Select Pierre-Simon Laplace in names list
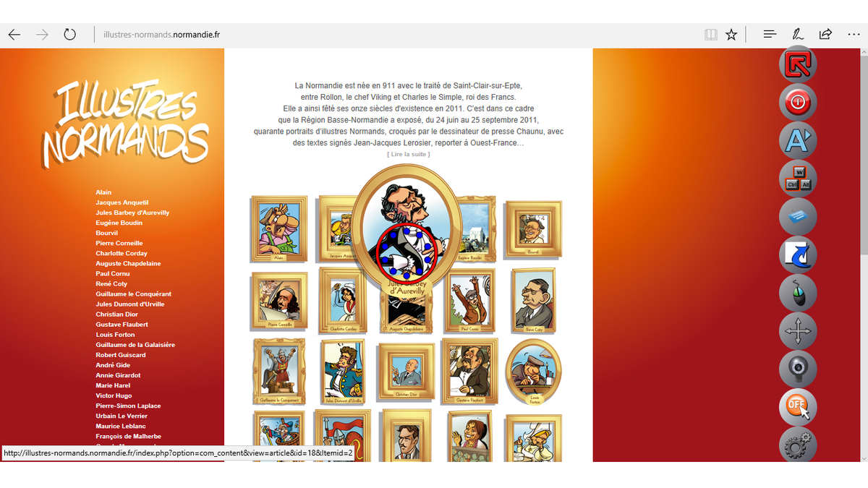 click(x=128, y=406)
